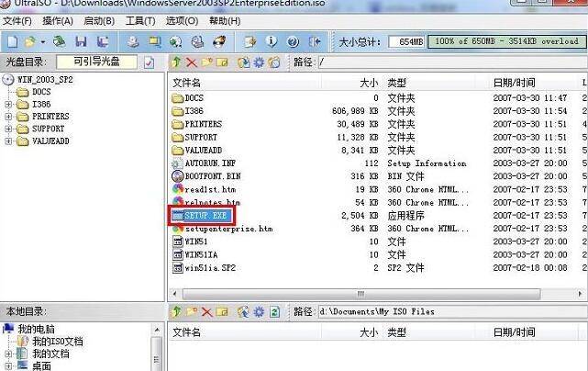This screenshot has height=371, width=588.
Task: Click the make CD/DVD image icon
Action: tap(133, 41)
